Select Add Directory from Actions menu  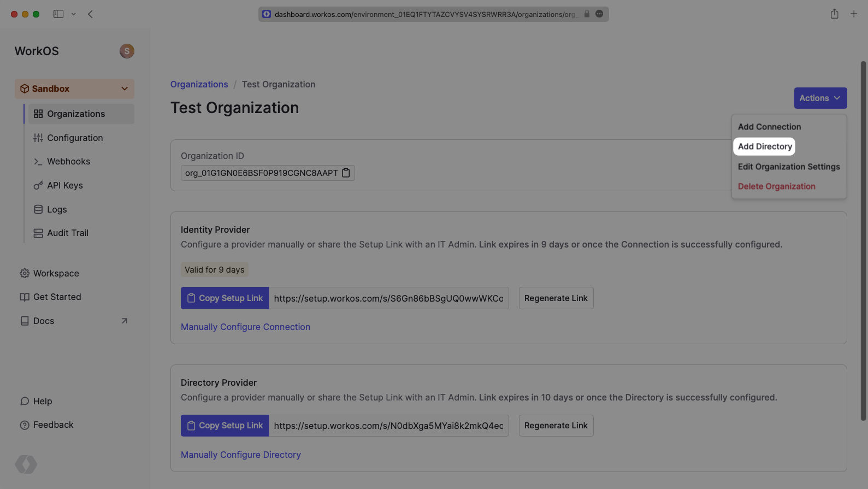point(765,146)
